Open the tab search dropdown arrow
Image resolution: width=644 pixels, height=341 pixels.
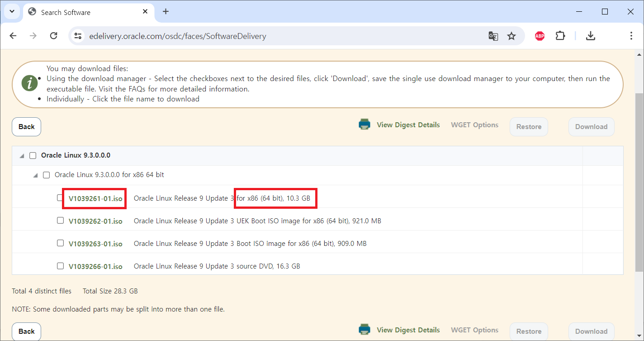click(12, 12)
